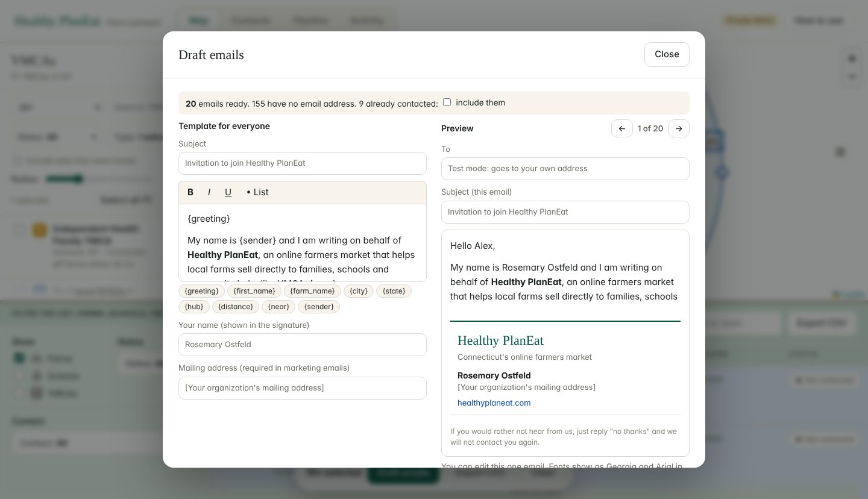Toggle bold formatting in the template editor
Screen dimensions: 868x499
[190, 192]
